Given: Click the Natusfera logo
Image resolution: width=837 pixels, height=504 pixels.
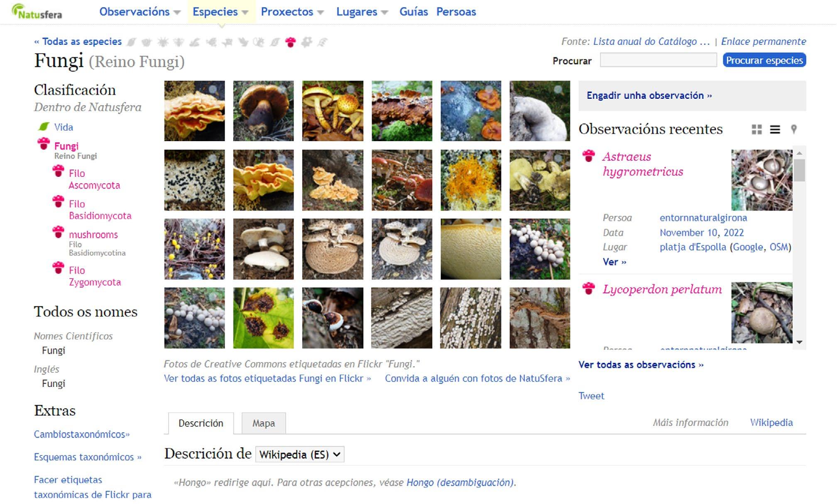Looking at the screenshot, I should pos(37,11).
